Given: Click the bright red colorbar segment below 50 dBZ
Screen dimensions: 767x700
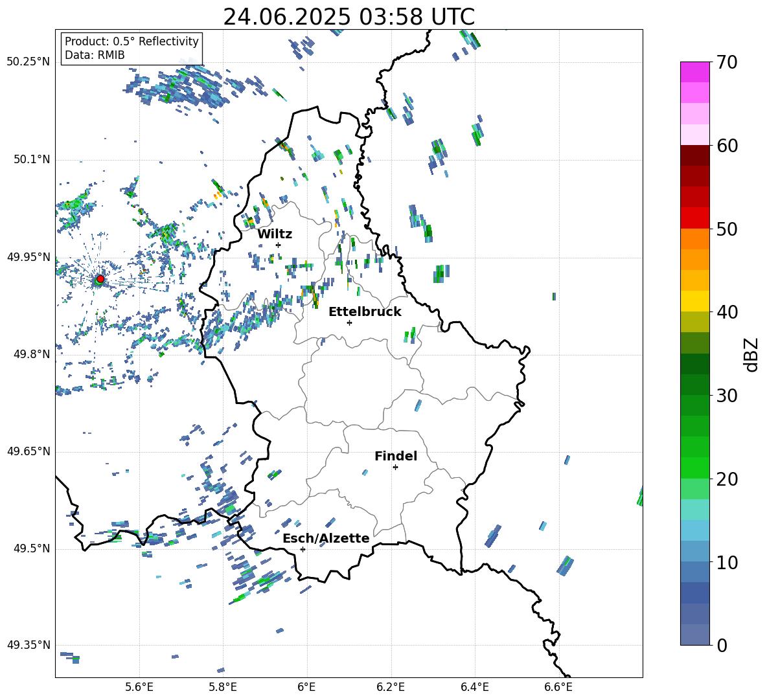Looking at the screenshot, I should coord(694,218).
